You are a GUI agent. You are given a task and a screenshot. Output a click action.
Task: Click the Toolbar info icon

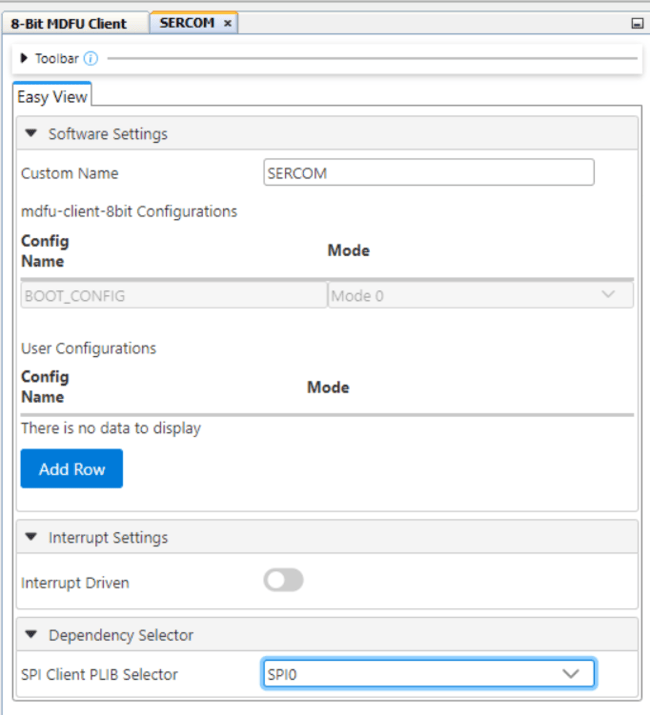coord(91,59)
